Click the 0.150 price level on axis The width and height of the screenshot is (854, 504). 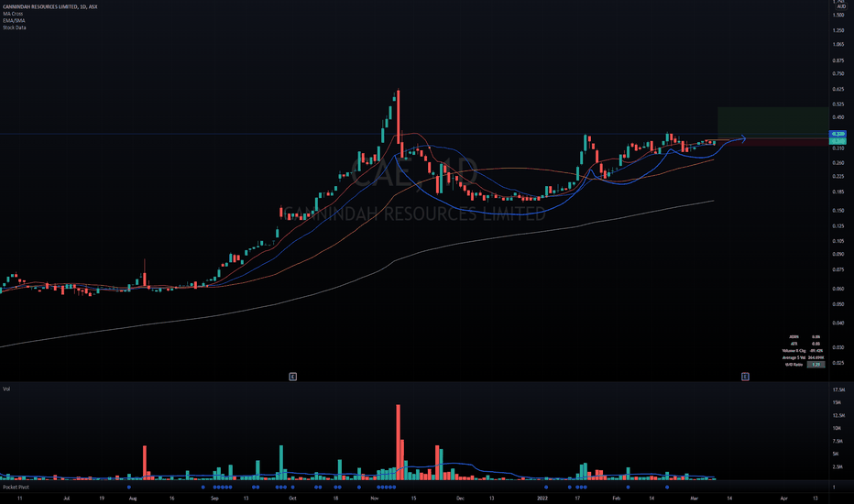838,211
